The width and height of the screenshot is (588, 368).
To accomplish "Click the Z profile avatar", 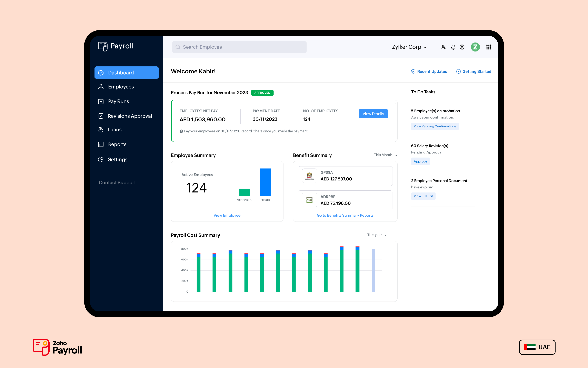I will [x=476, y=47].
